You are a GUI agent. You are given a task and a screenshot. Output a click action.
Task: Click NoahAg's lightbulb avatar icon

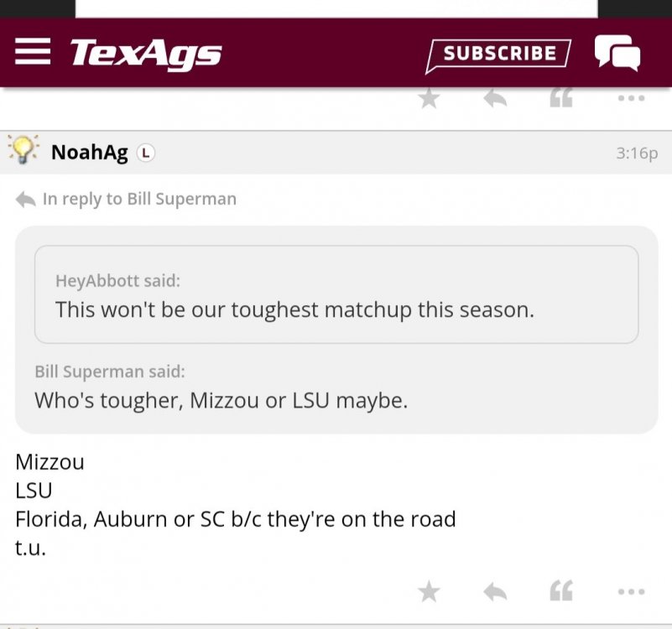23,151
